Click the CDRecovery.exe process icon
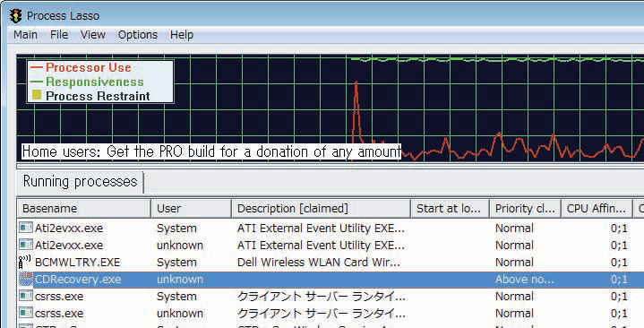 (26, 279)
